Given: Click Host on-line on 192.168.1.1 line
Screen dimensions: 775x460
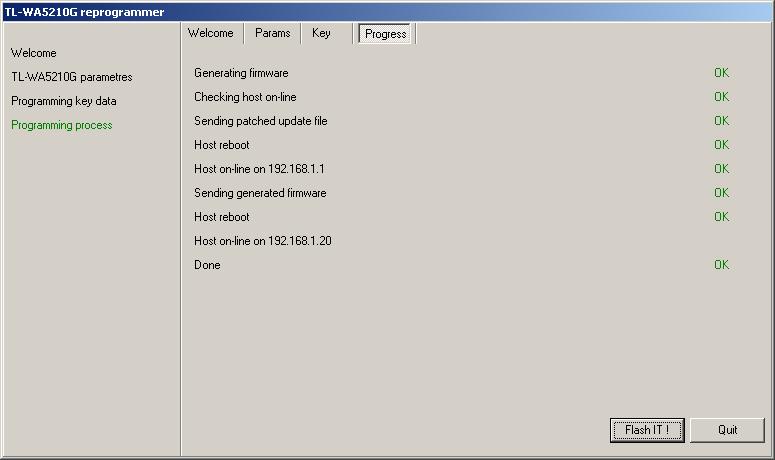Looking at the screenshot, I should [x=259, y=169].
